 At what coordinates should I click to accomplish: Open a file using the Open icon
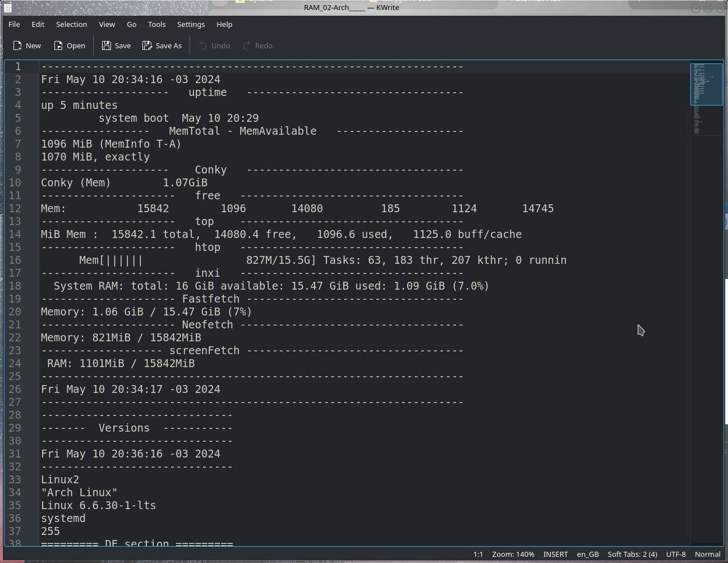[58, 45]
